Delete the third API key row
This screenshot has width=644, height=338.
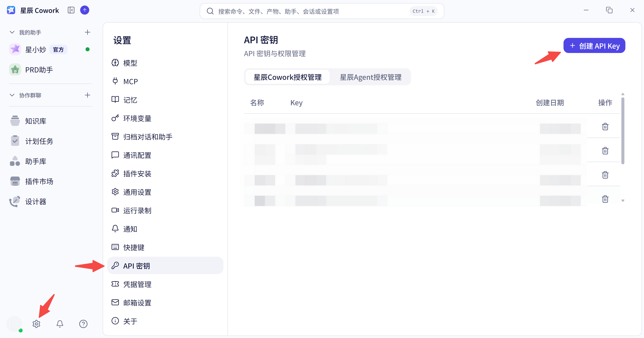coord(605,175)
